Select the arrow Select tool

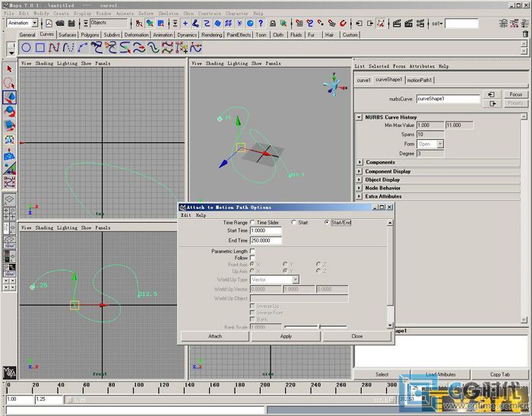[9, 69]
